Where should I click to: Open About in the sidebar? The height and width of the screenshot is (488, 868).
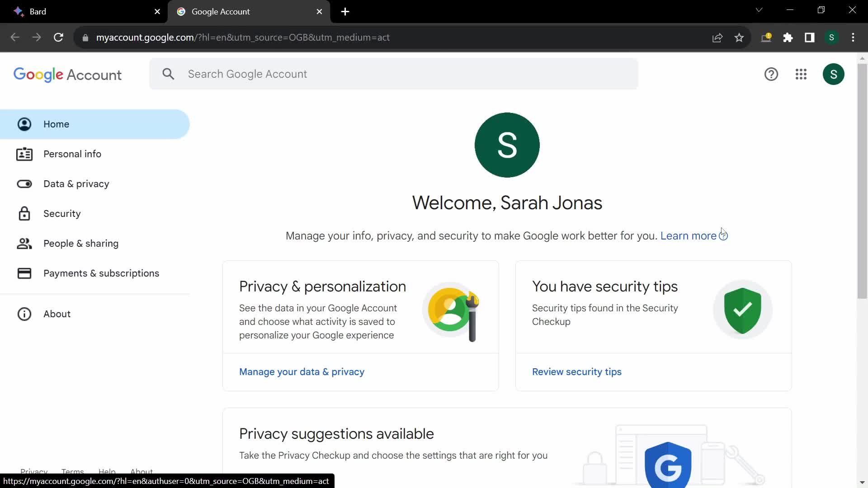tap(94, 314)
